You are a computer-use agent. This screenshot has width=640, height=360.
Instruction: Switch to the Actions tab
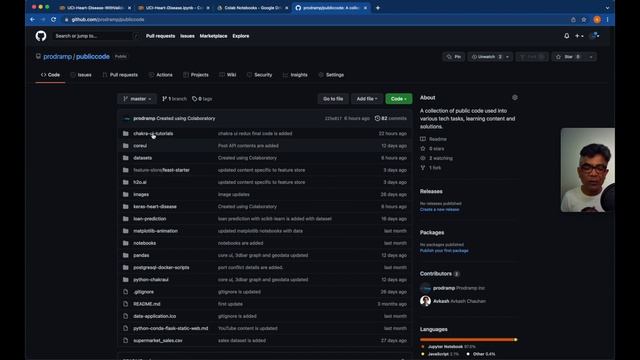pos(160,75)
